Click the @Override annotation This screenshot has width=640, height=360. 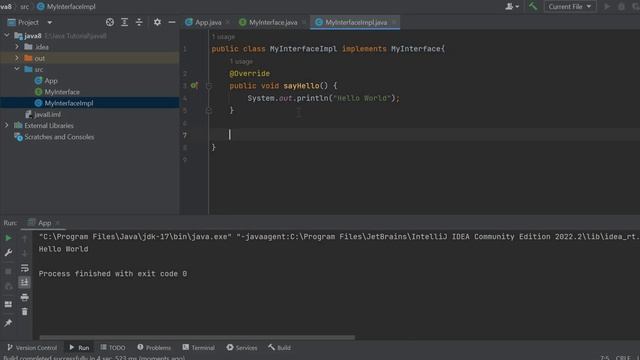pyautogui.click(x=249, y=73)
